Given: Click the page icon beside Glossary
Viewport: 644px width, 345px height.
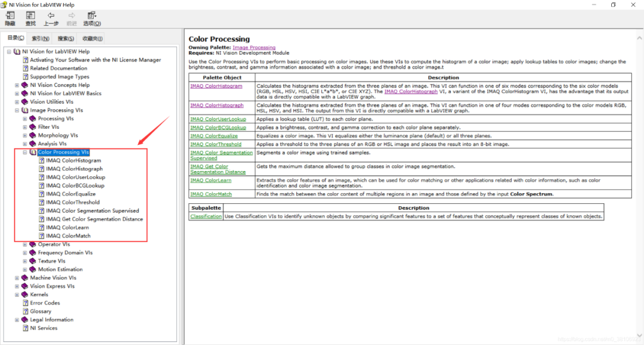Looking at the screenshot, I should 26,312.
